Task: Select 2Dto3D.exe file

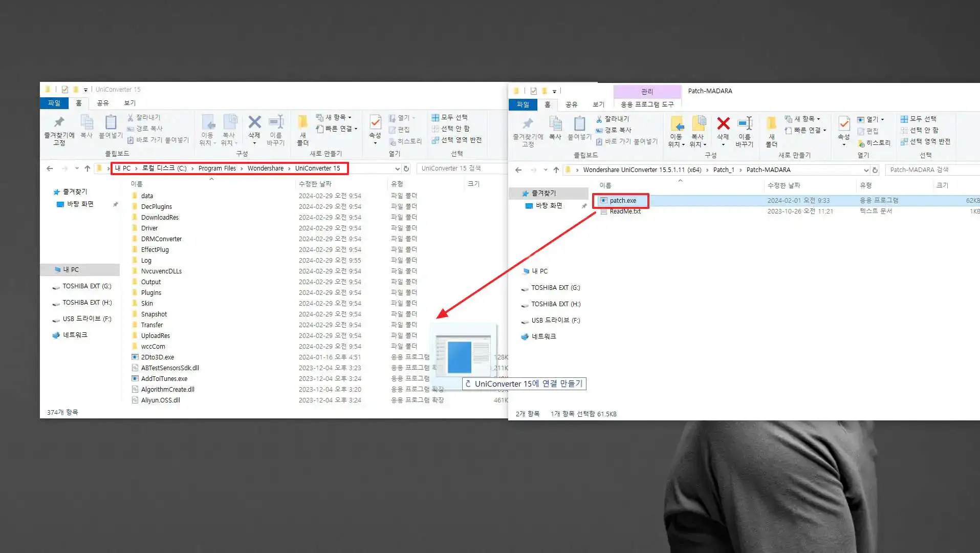Action: click(x=158, y=357)
